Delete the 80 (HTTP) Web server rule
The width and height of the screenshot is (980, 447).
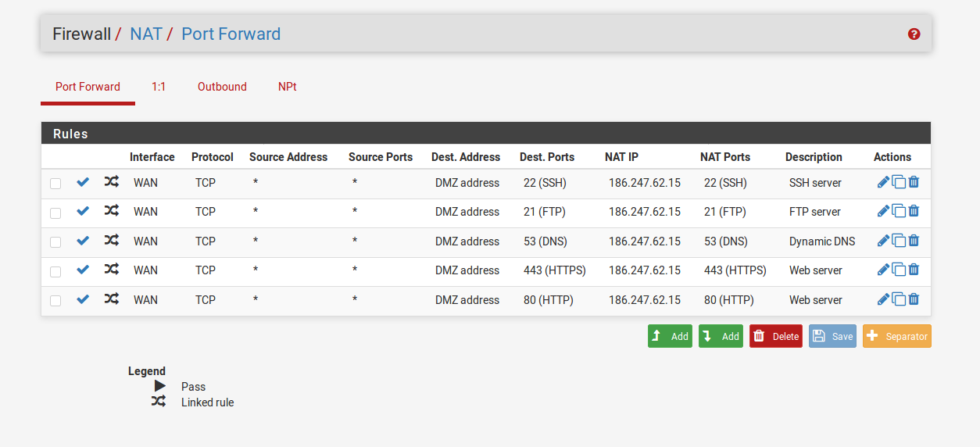coord(914,299)
